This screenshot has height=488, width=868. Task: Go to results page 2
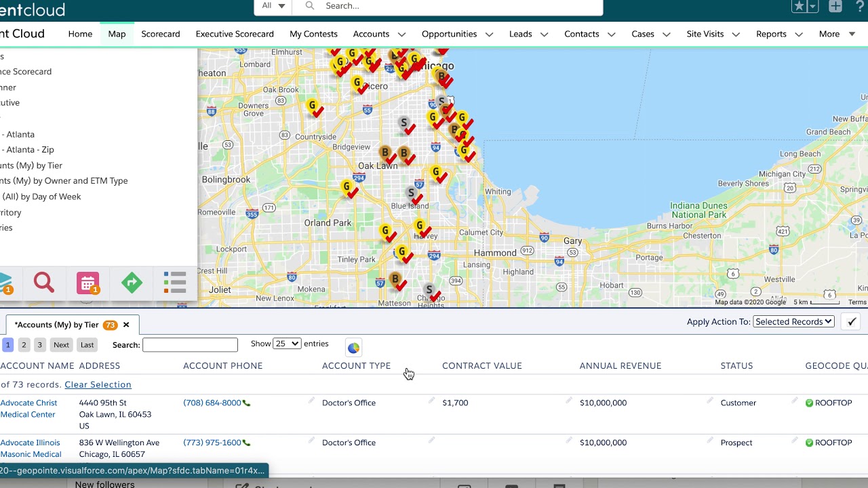point(24,345)
